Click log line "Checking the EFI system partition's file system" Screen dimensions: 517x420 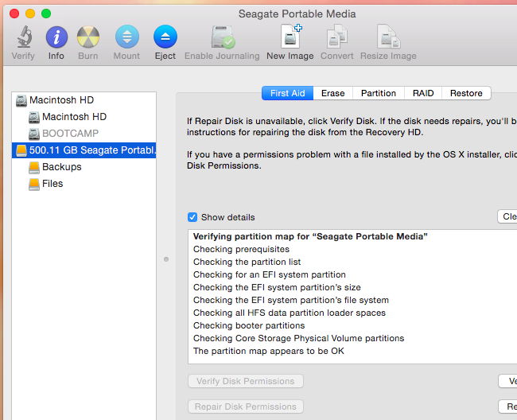[291, 300]
